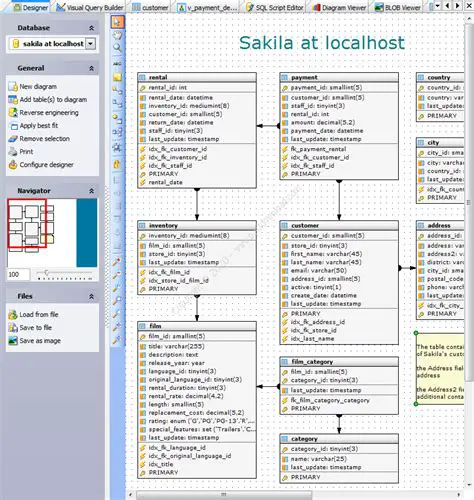Click the Print printer icon
The height and width of the screenshot is (500, 474).
(13, 152)
